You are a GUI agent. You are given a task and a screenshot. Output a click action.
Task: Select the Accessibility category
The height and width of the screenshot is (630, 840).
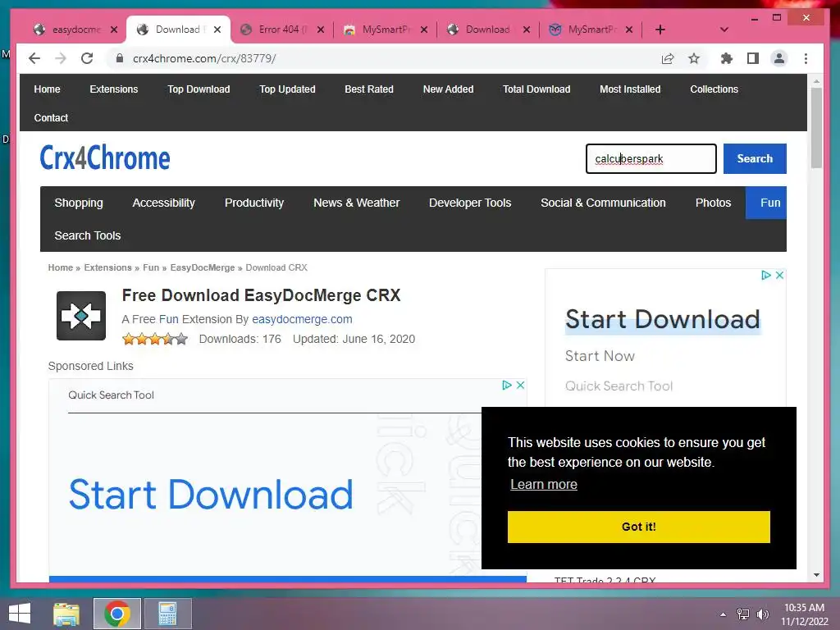(x=163, y=203)
